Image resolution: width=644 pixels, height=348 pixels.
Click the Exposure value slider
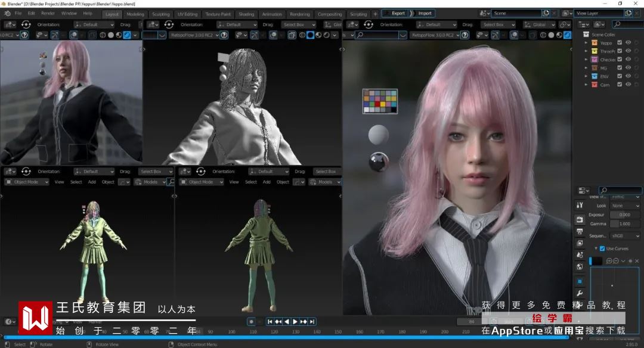click(x=625, y=215)
